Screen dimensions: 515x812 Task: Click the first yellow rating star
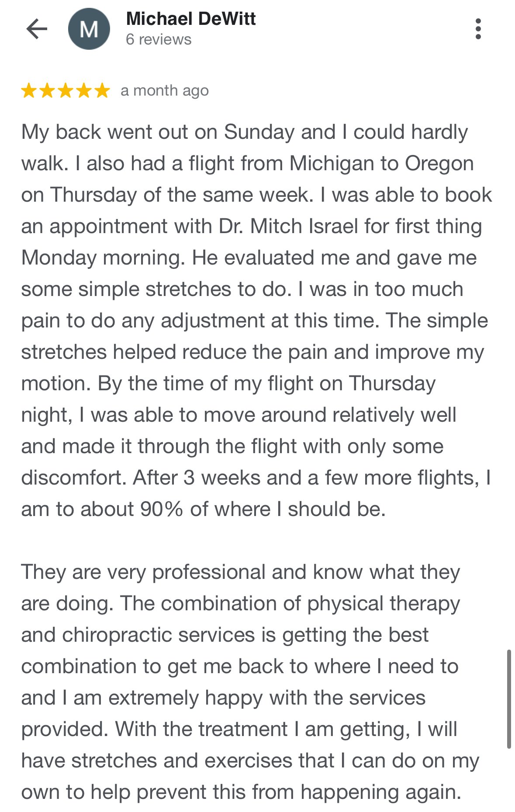pyautogui.click(x=29, y=91)
